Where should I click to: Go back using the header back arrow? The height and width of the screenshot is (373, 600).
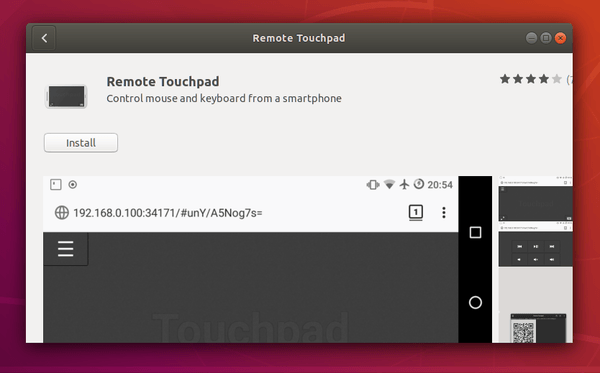(x=44, y=38)
